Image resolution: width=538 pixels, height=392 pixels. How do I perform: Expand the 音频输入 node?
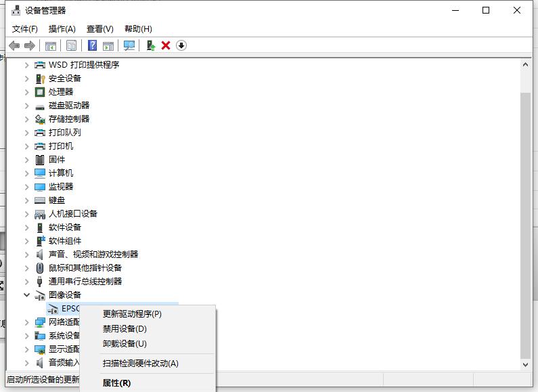point(27,363)
